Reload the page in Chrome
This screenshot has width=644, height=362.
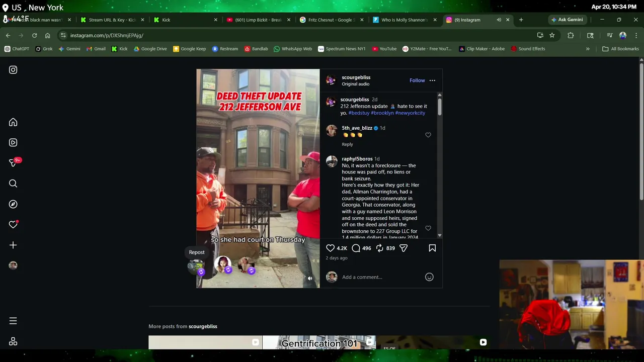(34, 35)
